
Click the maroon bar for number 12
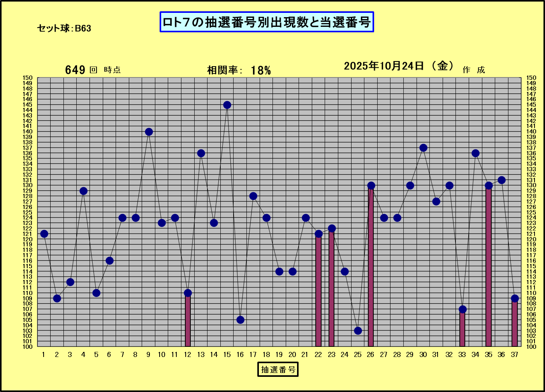(x=188, y=321)
